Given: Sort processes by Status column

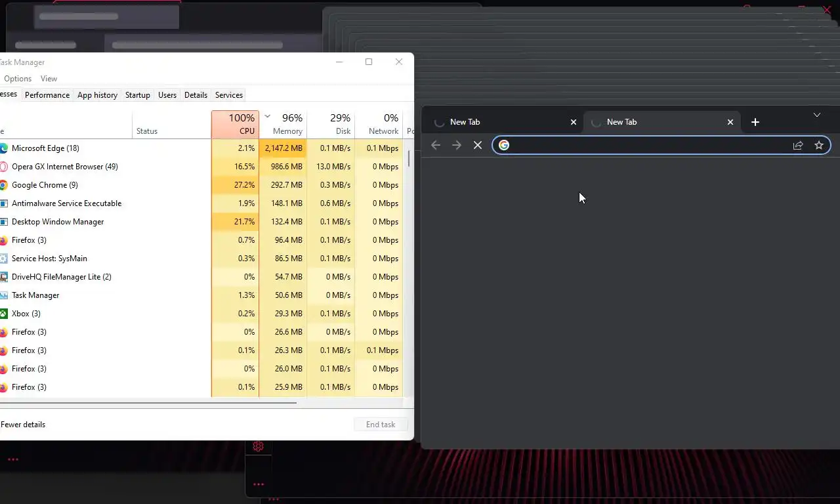Looking at the screenshot, I should (x=172, y=124).
